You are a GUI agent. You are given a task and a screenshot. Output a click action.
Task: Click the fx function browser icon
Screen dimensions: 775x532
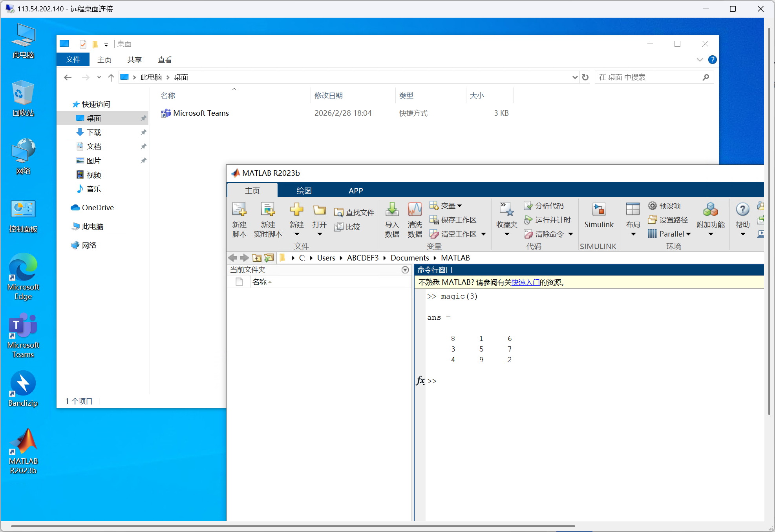pyautogui.click(x=420, y=381)
